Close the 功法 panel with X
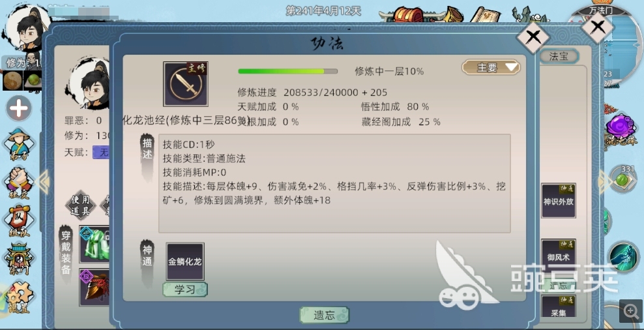This screenshot has width=644, height=330. point(533,37)
